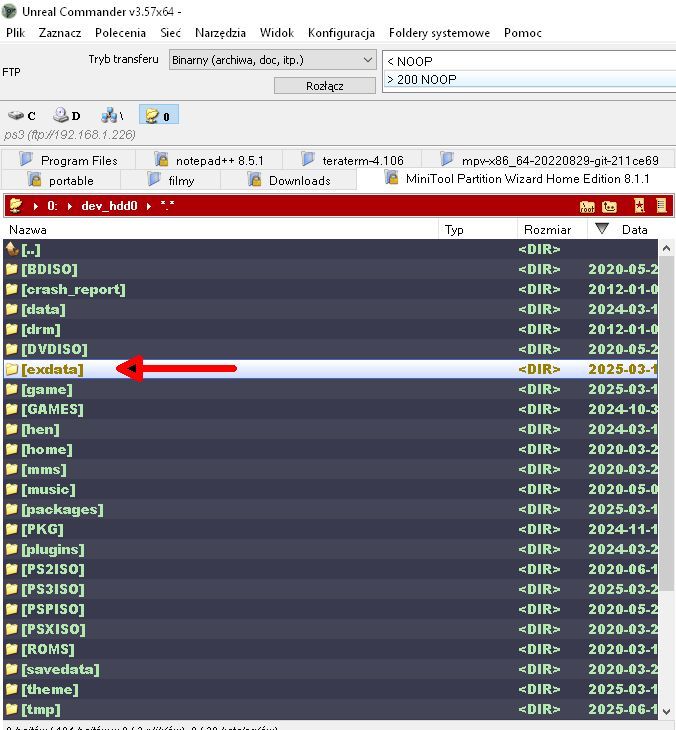This screenshot has height=730, width=676.
Task: Select the [PKG] folder row
Action: tap(331, 529)
